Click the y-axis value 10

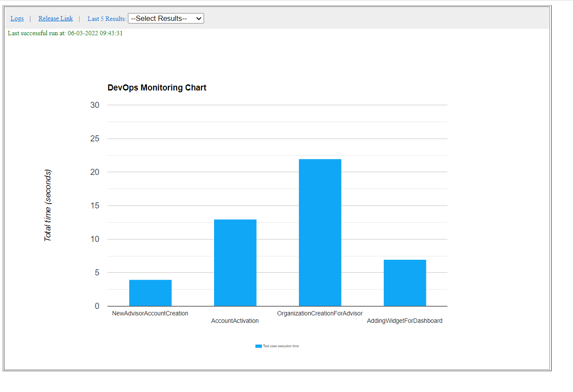tap(95, 239)
